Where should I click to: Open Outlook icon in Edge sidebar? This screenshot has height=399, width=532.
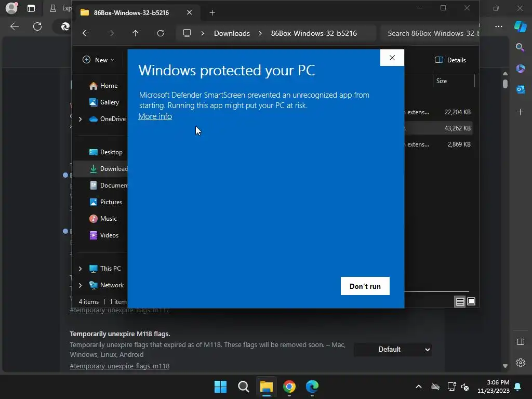click(x=520, y=89)
